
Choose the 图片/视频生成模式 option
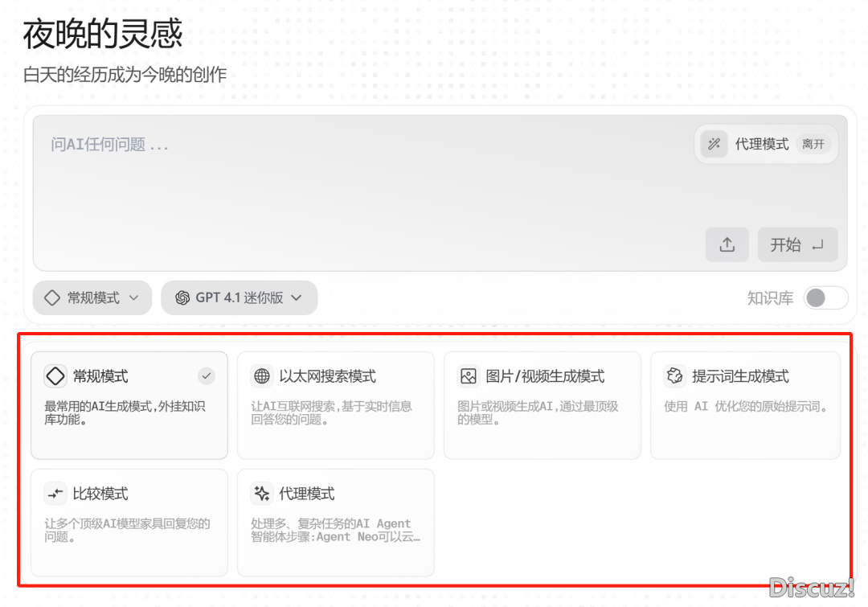pyautogui.click(x=542, y=405)
